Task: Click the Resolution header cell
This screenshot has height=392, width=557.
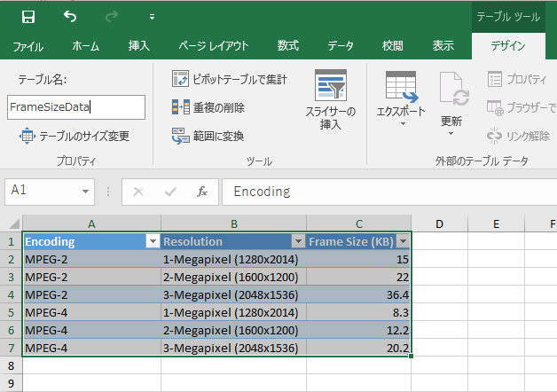Action: pos(234,241)
